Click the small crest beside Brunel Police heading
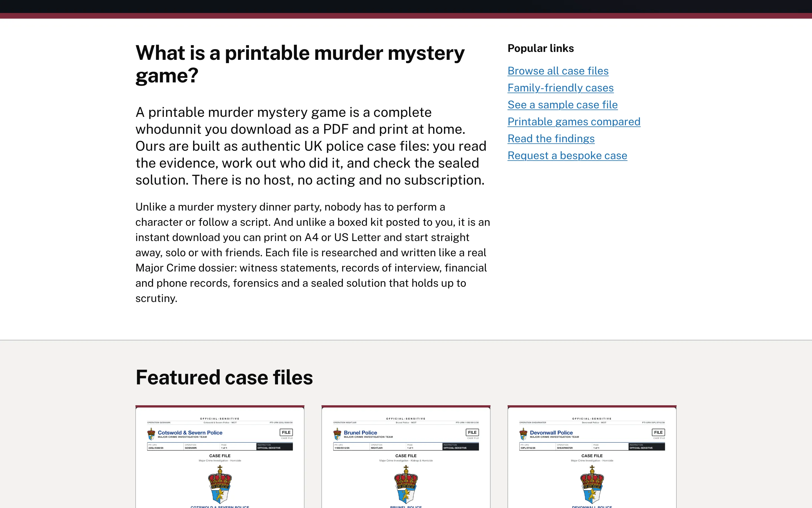812x508 pixels. (x=337, y=434)
